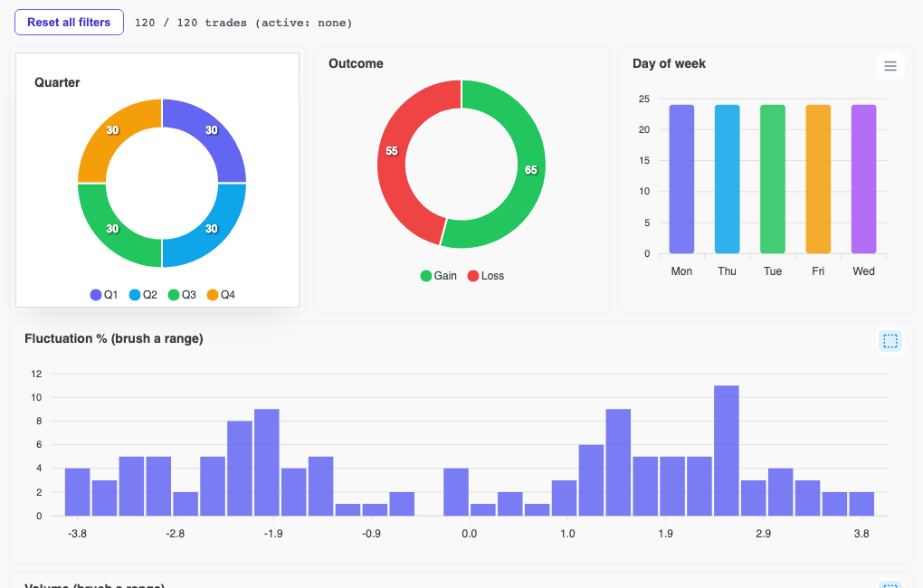Click the "Outcome" chart title

[x=357, y=63]
